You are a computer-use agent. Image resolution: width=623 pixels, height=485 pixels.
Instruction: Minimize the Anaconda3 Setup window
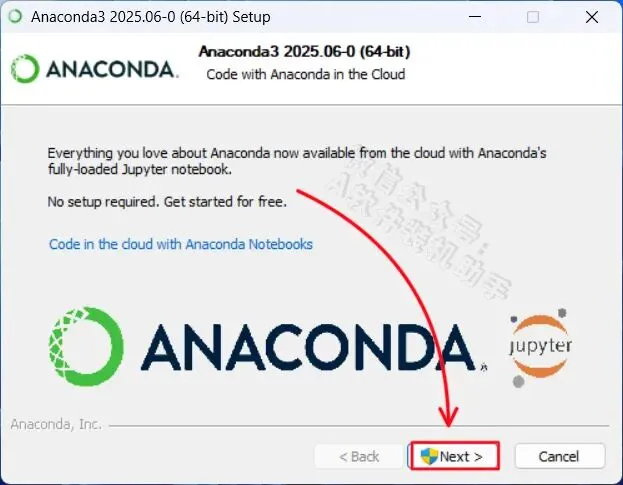(475, 17)
